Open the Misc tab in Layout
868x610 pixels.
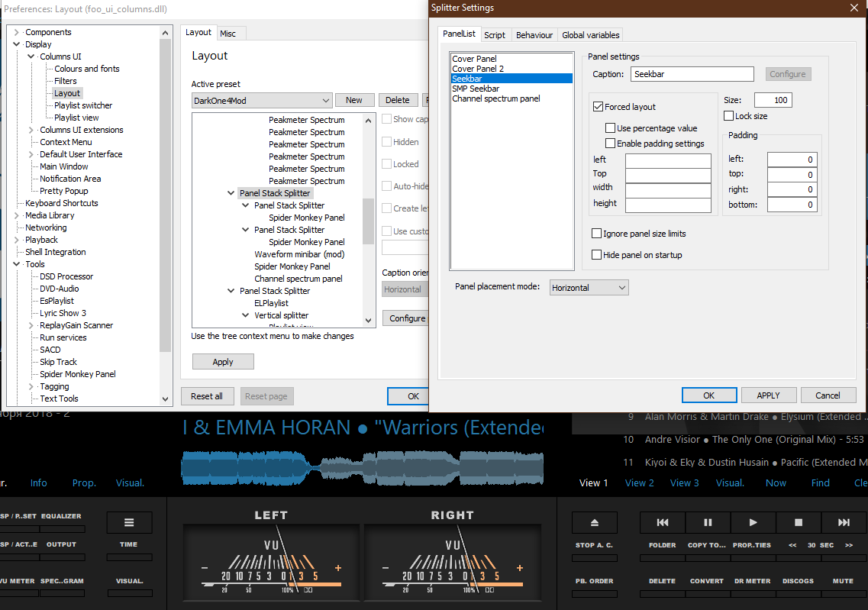tap(227, 34)
